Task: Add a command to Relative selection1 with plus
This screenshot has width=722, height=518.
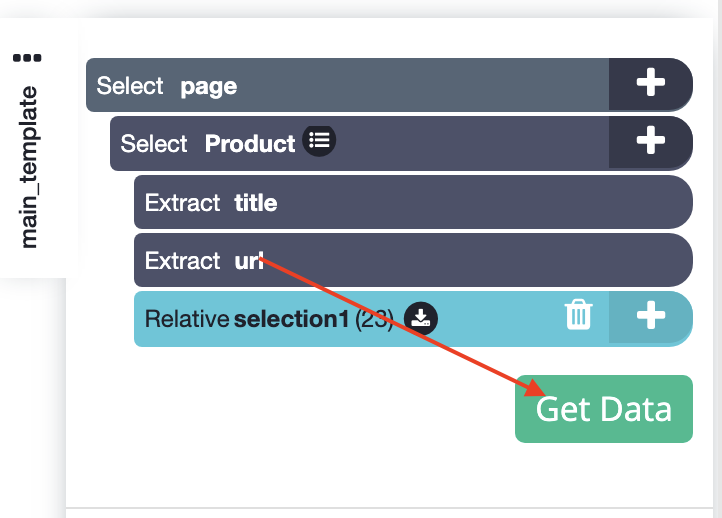Action: click(x=651, y=317)
